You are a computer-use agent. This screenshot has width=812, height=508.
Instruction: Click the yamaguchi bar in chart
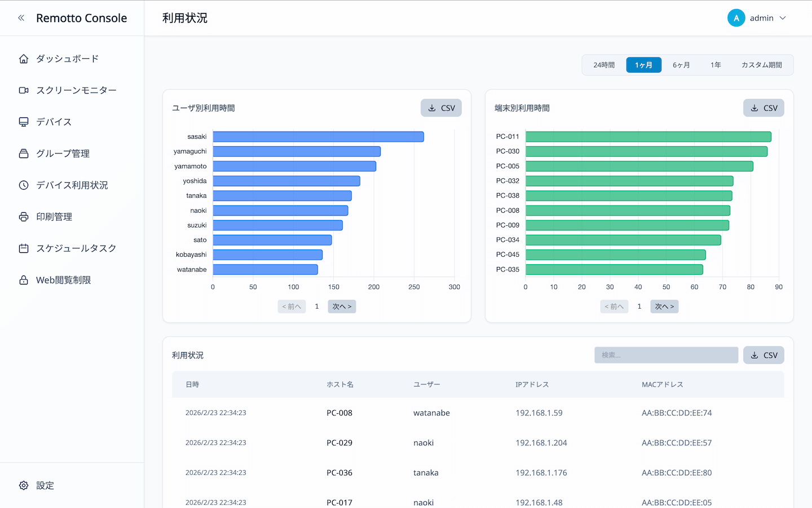(297, 151)
